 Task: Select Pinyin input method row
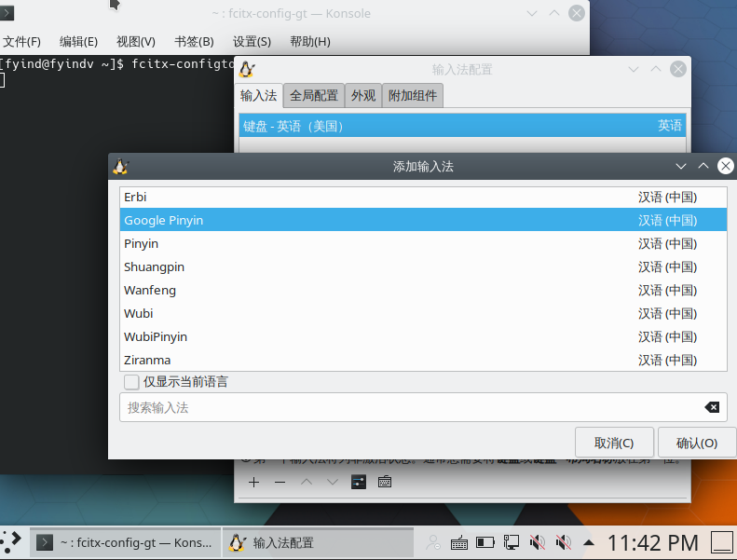(423, 243)
